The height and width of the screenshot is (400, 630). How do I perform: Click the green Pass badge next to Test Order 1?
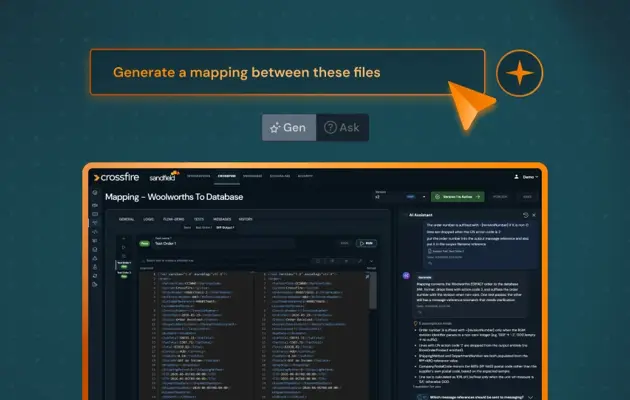click(x=145, y=243)
